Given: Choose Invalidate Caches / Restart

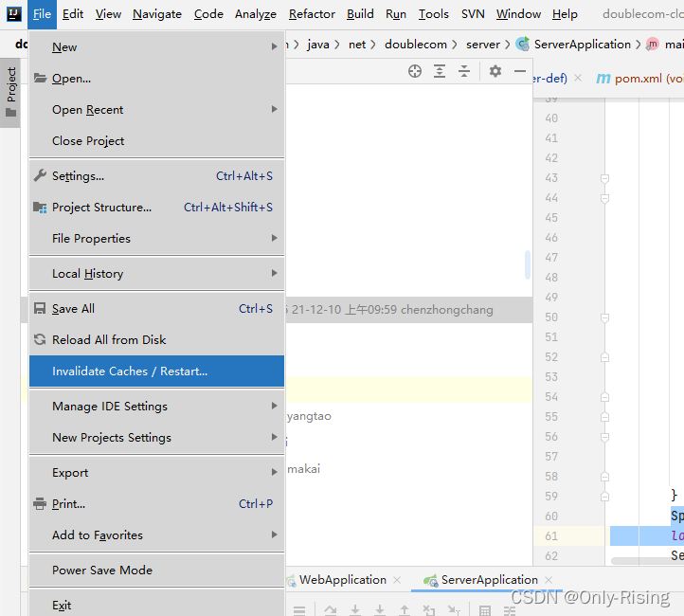Looking at the screenshot, I should [156, 371].
